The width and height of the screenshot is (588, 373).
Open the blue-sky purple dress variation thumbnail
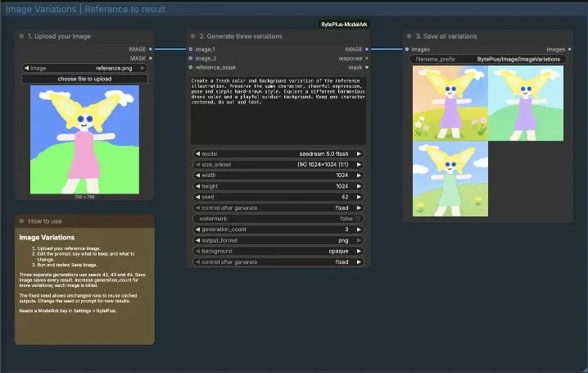pyautogui.click(x=526, y=103)
